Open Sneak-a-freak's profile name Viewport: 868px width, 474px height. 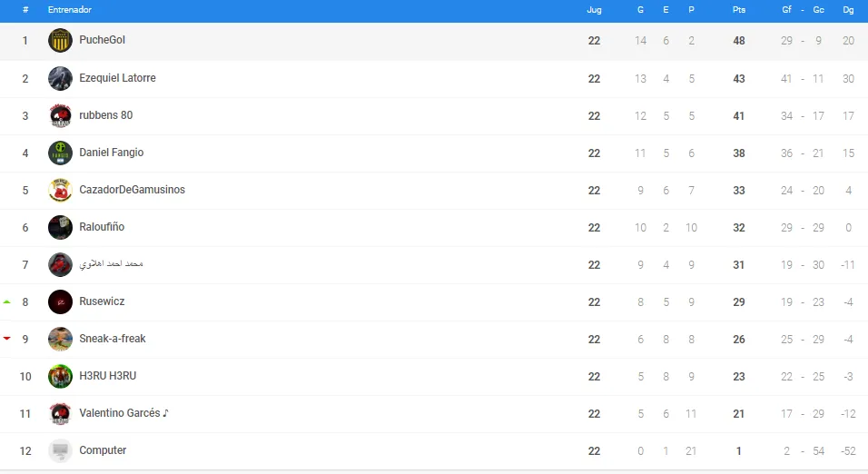point(113,339)
